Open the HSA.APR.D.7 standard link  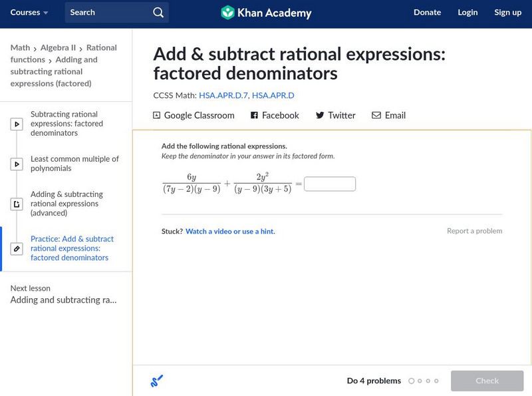(223, 95)
